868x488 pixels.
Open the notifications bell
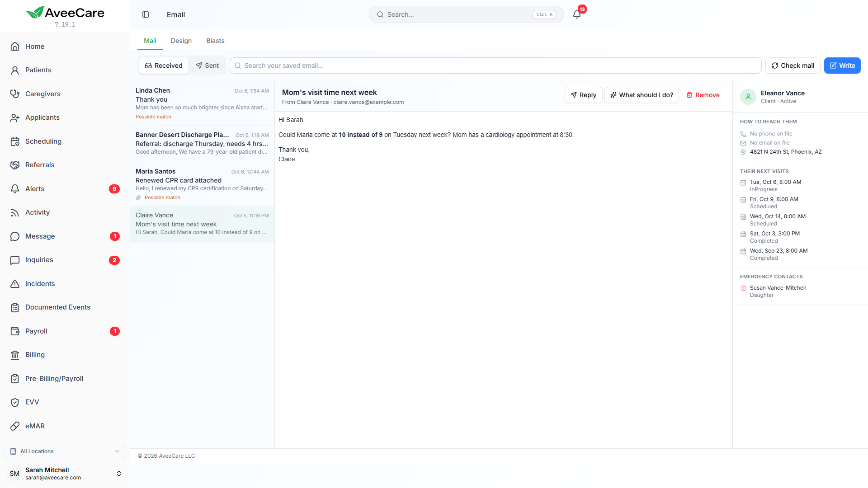click(577, 14)
